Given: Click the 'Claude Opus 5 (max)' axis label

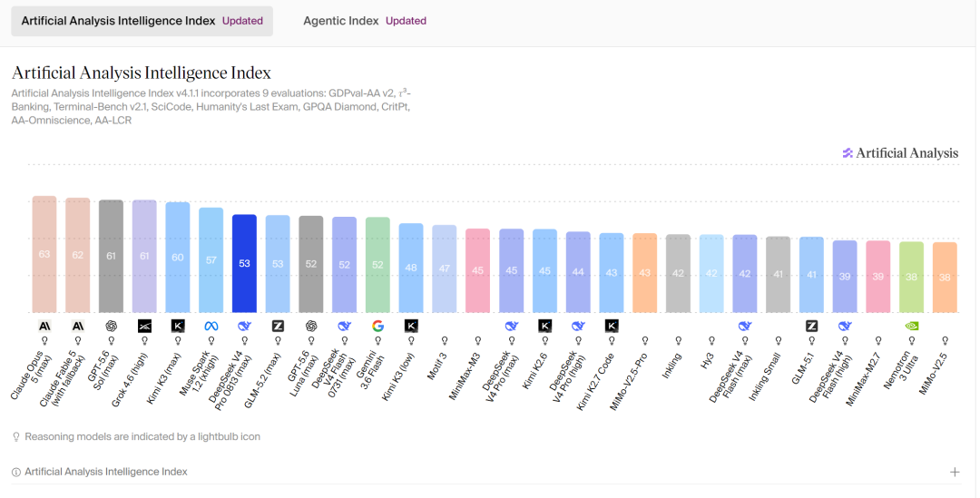Looking at the screenshot, I should click(x=31, y=376).
